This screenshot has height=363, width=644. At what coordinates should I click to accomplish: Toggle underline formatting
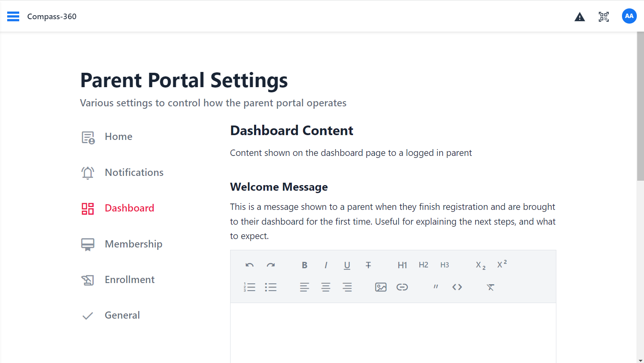347,265
